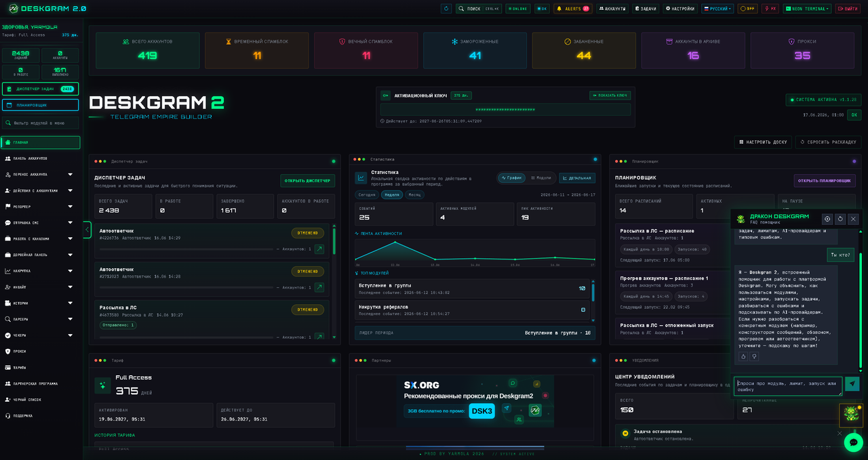Like the assistant reply with thumbs up

pos(743,356)
